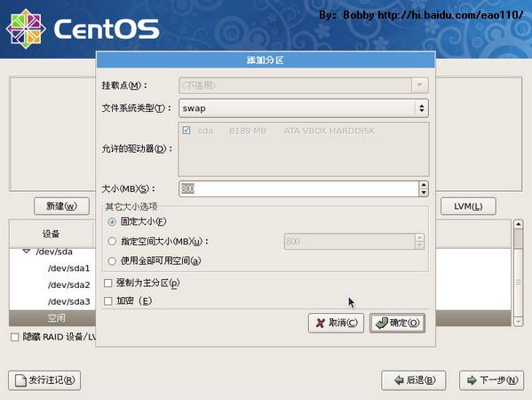Enable 强制为主分区(p) checkbox

pyautogui.click(x=107, y=284)
